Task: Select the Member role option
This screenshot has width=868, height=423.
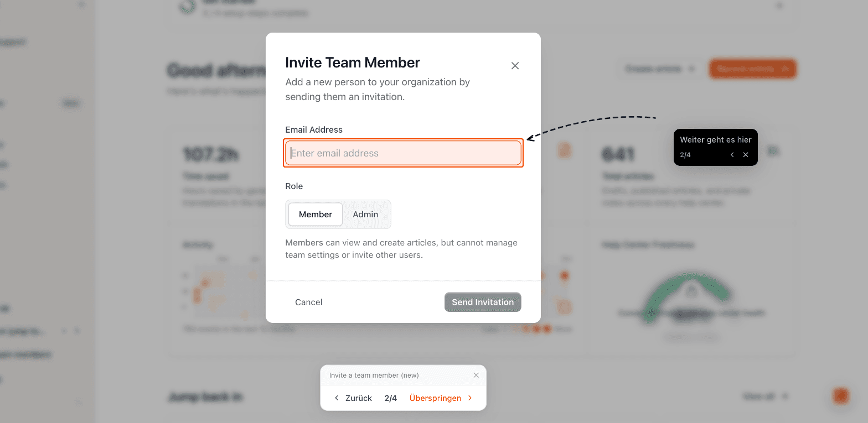Action: [x=316, y=214]
